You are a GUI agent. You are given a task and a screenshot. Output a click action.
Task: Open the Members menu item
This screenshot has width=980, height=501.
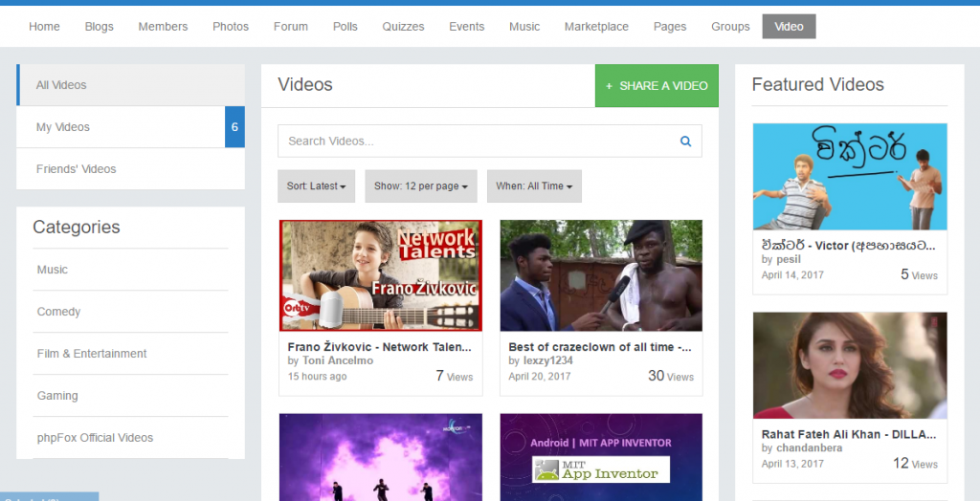pyautogui.click(x=163, y=26)
